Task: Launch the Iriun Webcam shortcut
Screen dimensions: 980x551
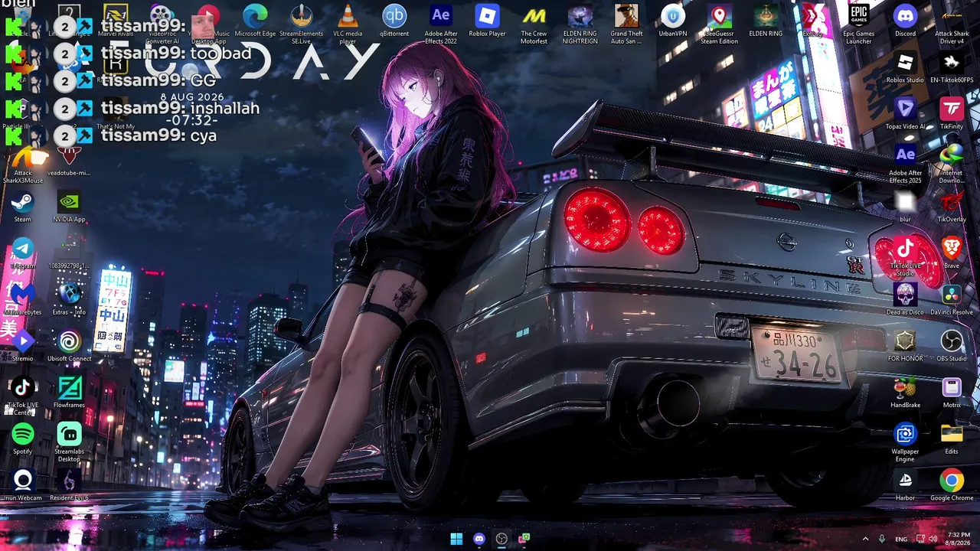Action: click(x=23, y=486)
